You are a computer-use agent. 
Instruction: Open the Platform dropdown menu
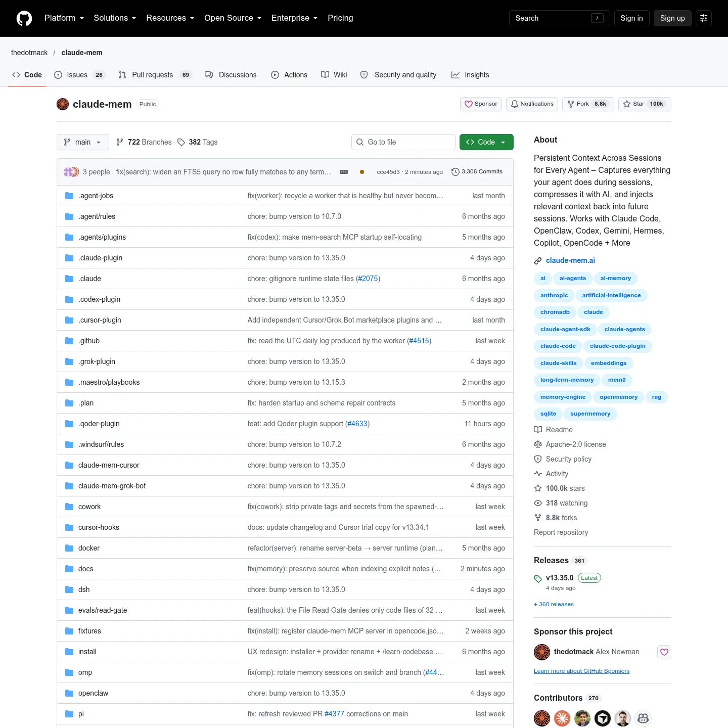tap(64, 18)
